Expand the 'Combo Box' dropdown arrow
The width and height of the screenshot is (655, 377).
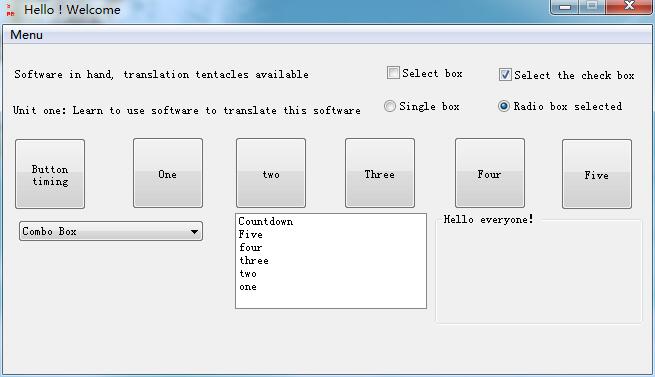point(194,232)
